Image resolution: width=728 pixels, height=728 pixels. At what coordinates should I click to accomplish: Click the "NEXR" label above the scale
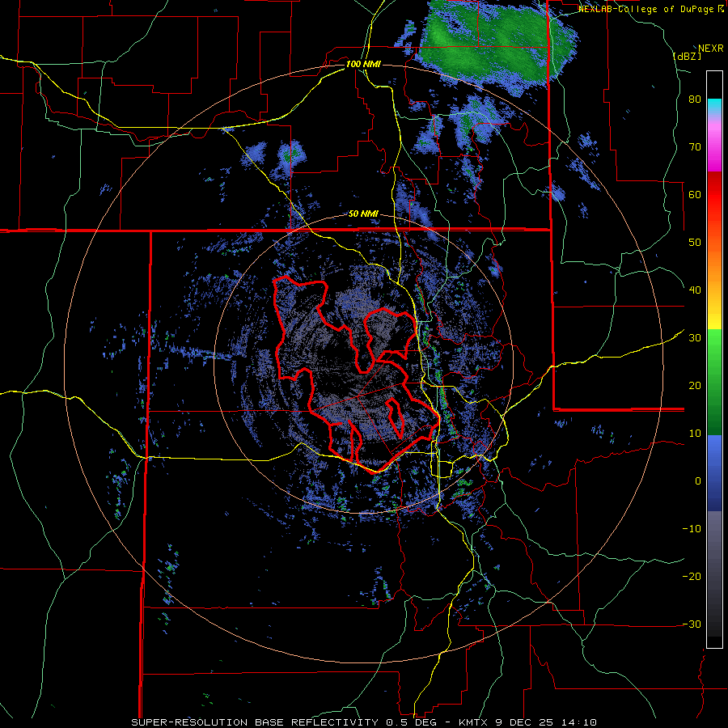pyautogui.click(x=710, y=49)
